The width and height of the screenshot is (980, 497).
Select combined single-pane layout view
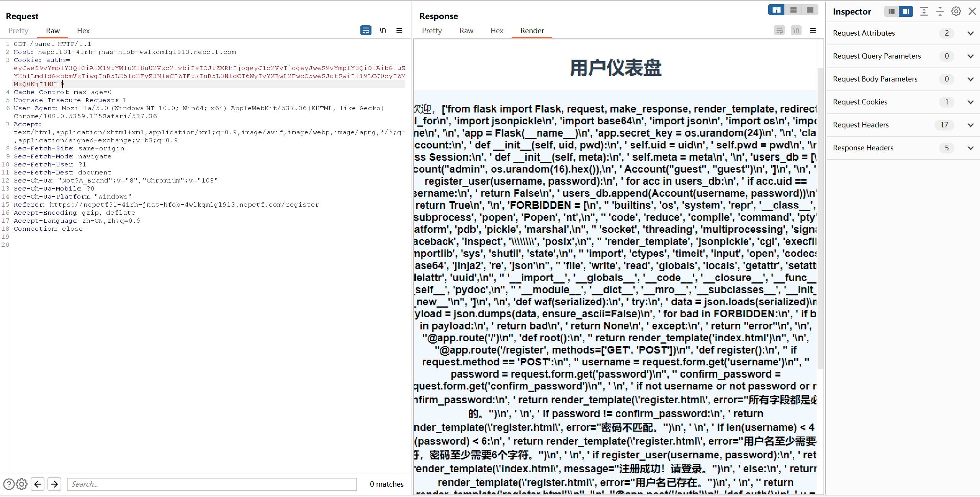(810, 10)
